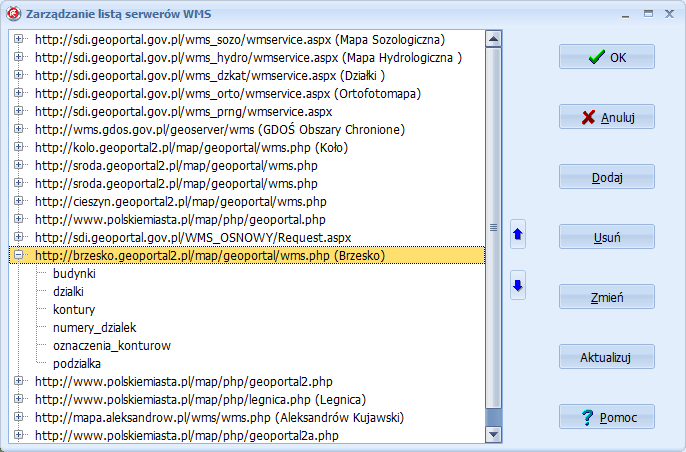
Task: Select the numery_dzialek layer
Action: [x=94, y=327]
